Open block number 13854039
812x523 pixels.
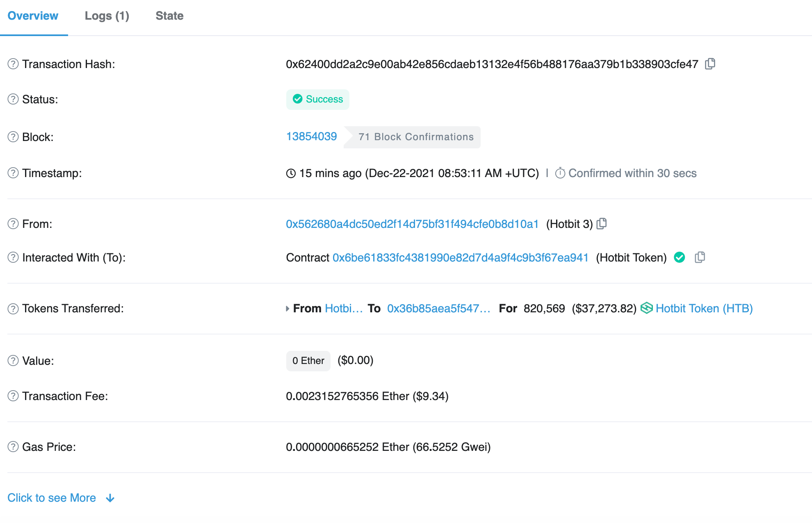click(311, 136)
